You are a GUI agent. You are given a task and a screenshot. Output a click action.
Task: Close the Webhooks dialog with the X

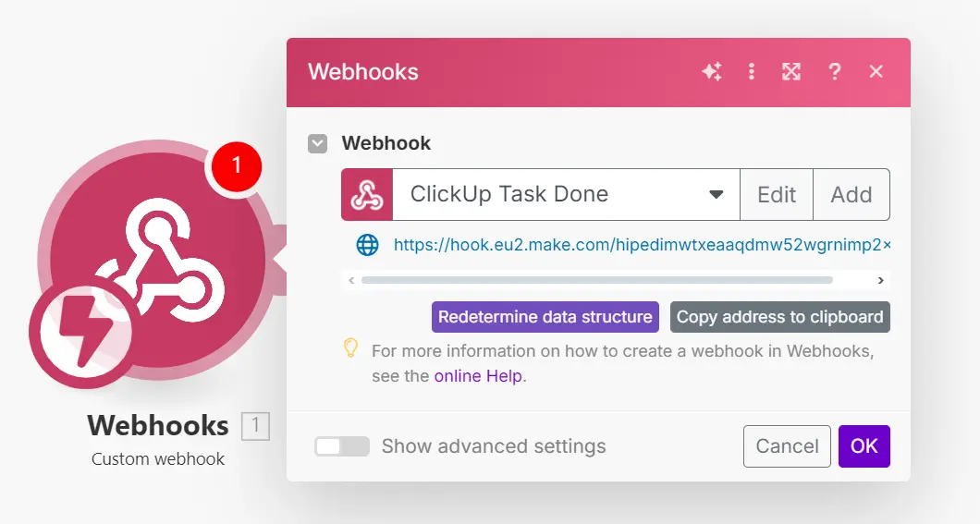(876, 71)
